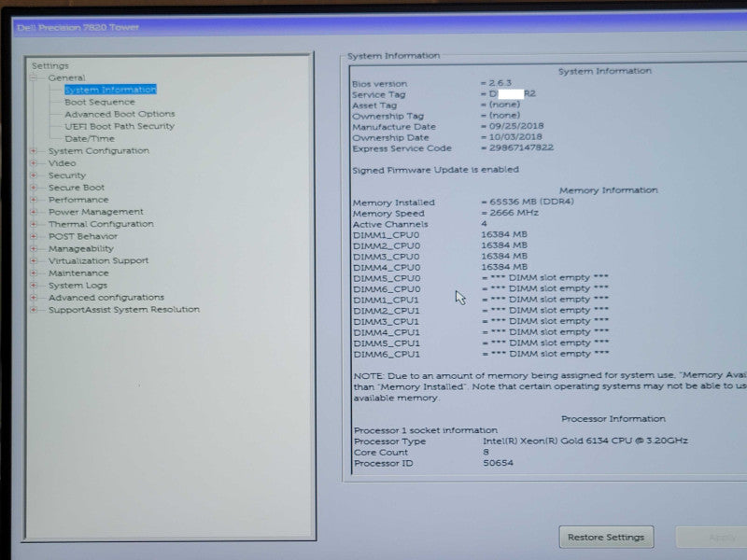Viewport: 747px width, 560px height.
Task: Click the DIMM1_CPU1 row label
Action: tap(387, 301)
